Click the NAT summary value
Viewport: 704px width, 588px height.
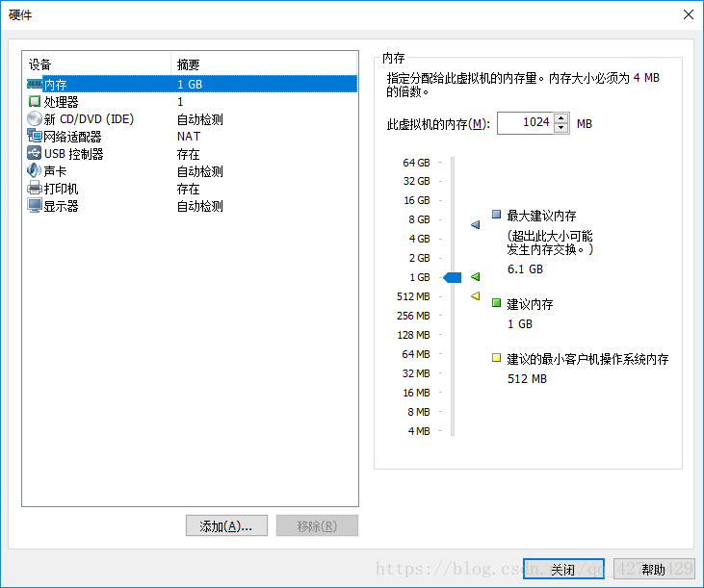189,137
